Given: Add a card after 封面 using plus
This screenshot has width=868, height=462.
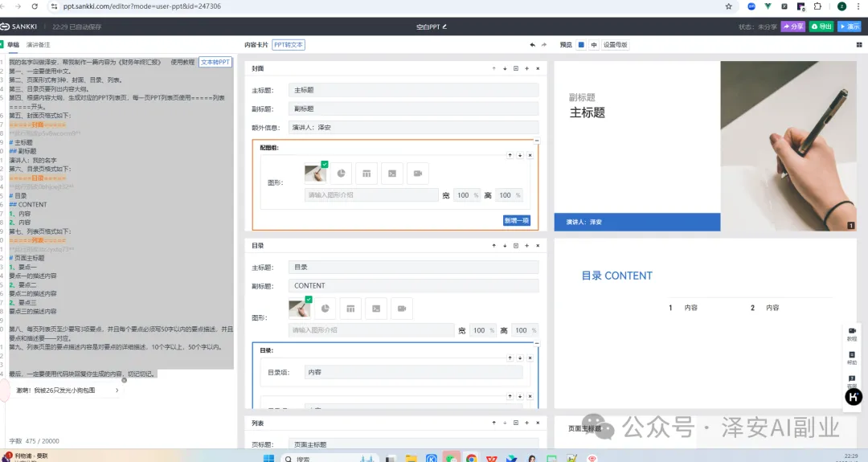Looking at the screenshot, I should (x=526, y=68).
